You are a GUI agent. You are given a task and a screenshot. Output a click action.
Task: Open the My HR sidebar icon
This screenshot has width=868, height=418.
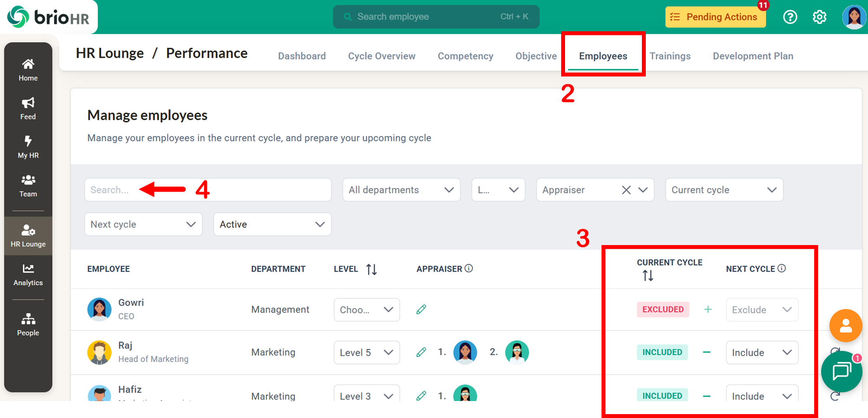(28, 147)
